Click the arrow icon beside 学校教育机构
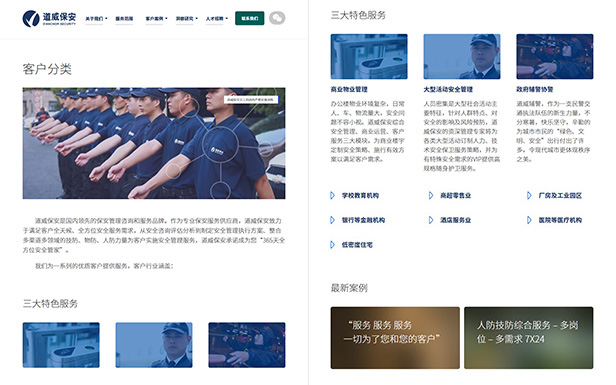Image resolution: width=616 pixels, height=385 pixels. (x=333, y=195)
